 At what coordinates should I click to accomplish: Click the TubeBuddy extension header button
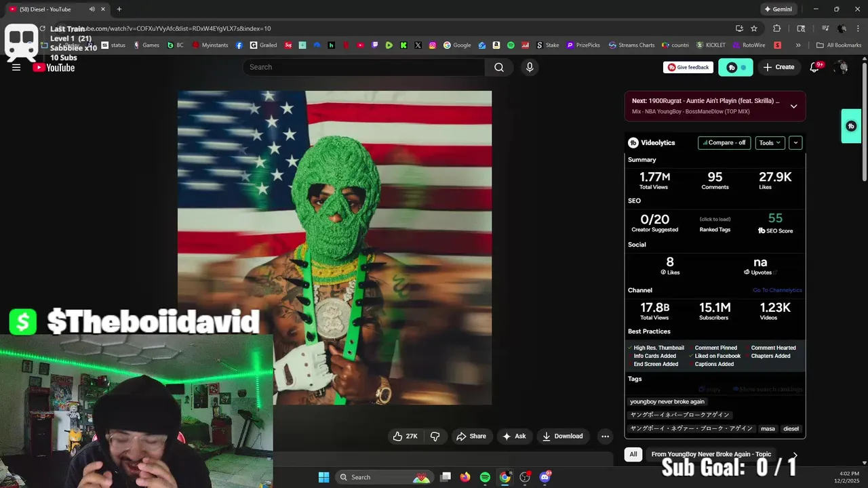coord(736,67)
